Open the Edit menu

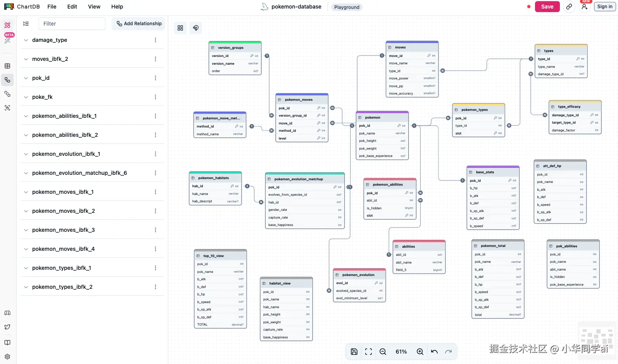click(72, 7)
